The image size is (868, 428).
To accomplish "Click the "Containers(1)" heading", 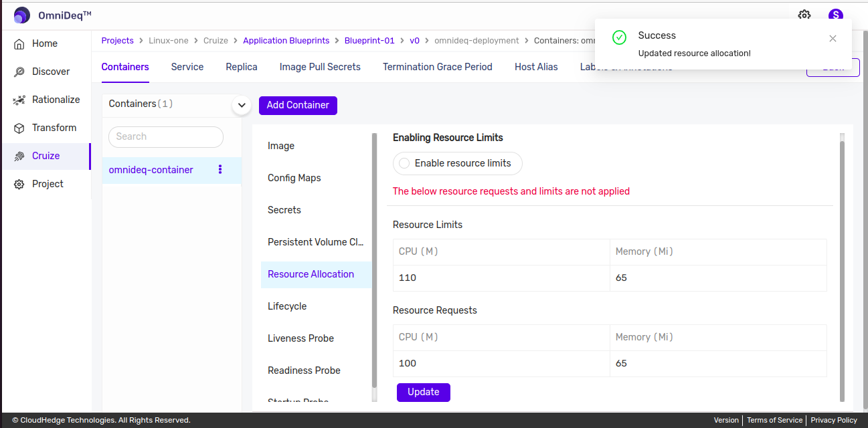I will point(141,104).
